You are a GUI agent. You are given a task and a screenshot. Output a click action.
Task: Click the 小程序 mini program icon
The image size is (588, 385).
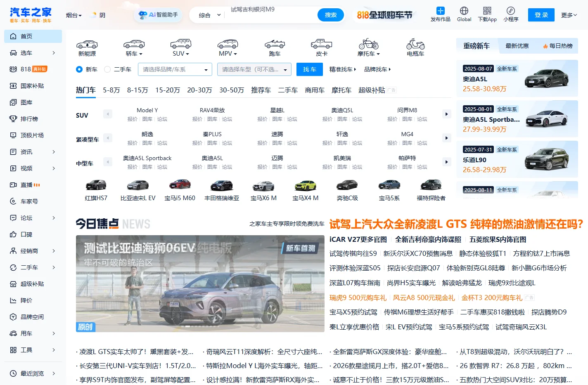tap(511, 11)
